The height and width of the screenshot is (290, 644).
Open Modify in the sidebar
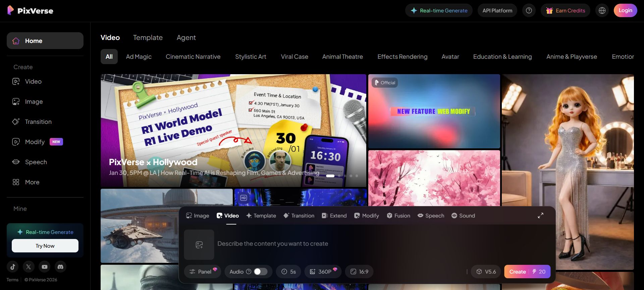pyautogui.click(x=45, y=142)
